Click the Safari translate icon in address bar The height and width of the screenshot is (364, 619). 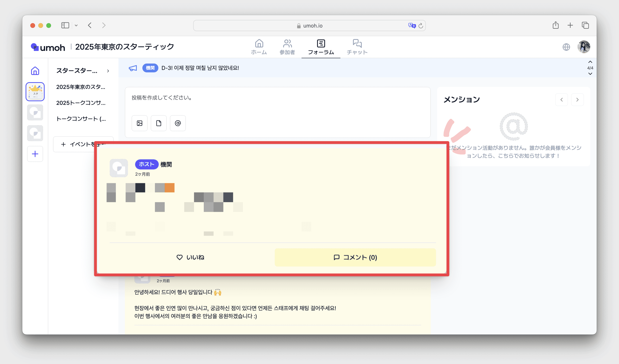click(412, 26)
